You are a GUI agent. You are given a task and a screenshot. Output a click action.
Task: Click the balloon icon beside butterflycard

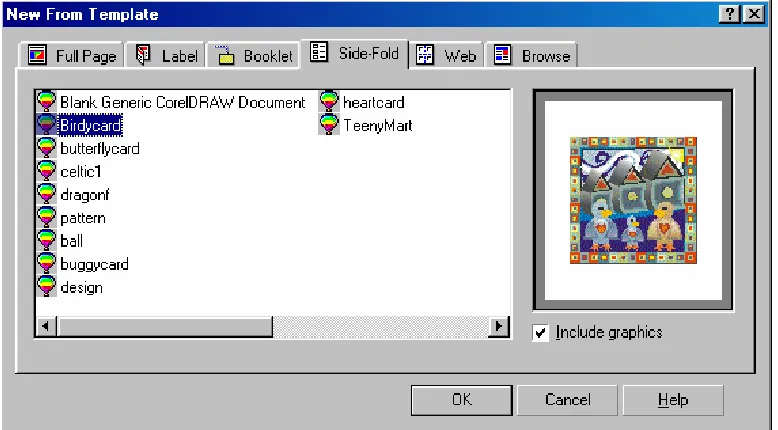point(47,148)
